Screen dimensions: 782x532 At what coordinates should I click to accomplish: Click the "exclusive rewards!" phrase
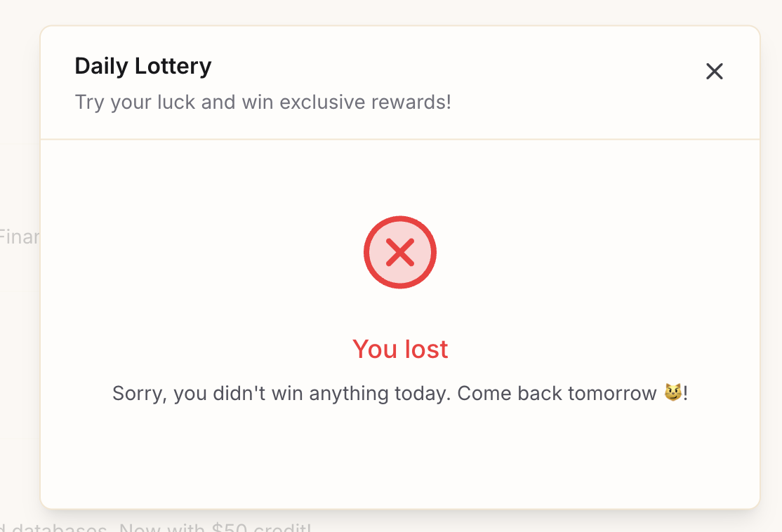365,102
